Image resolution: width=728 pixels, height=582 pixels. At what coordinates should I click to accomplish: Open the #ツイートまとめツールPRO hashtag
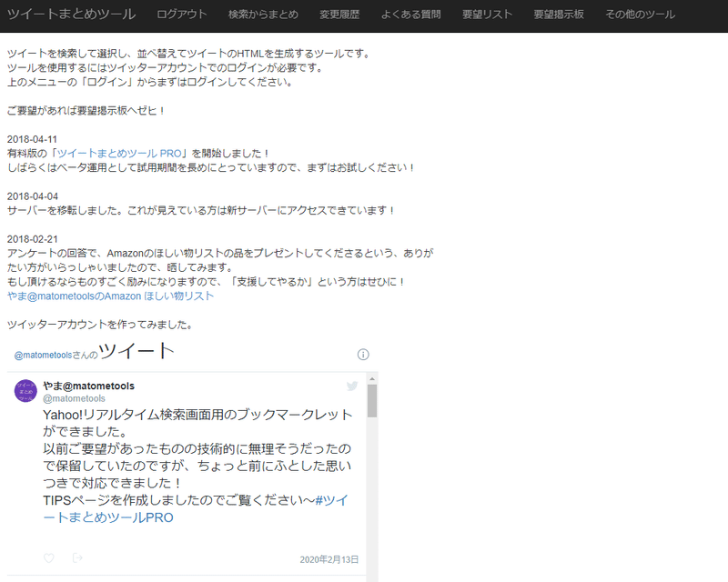click(x=196, y=508)
